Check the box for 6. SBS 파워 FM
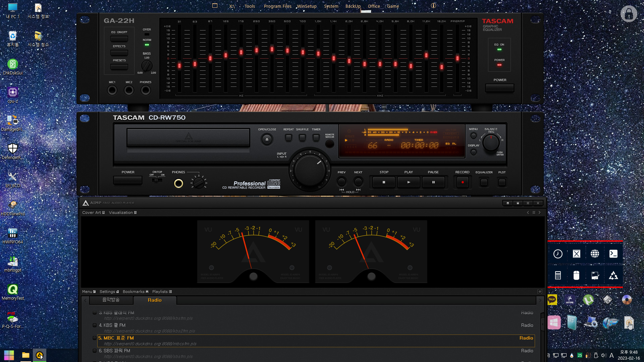 click(x=95, y=351)
